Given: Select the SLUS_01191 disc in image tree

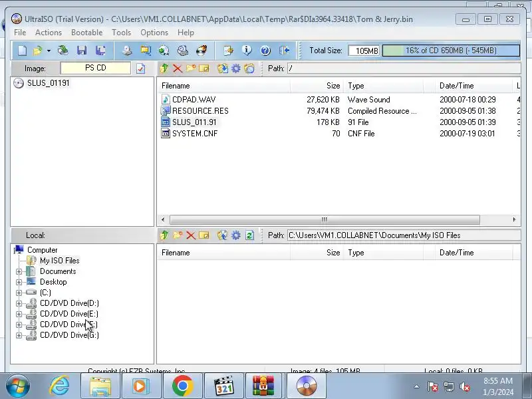Looking at the screenshot, I should [x=48, y=83].
